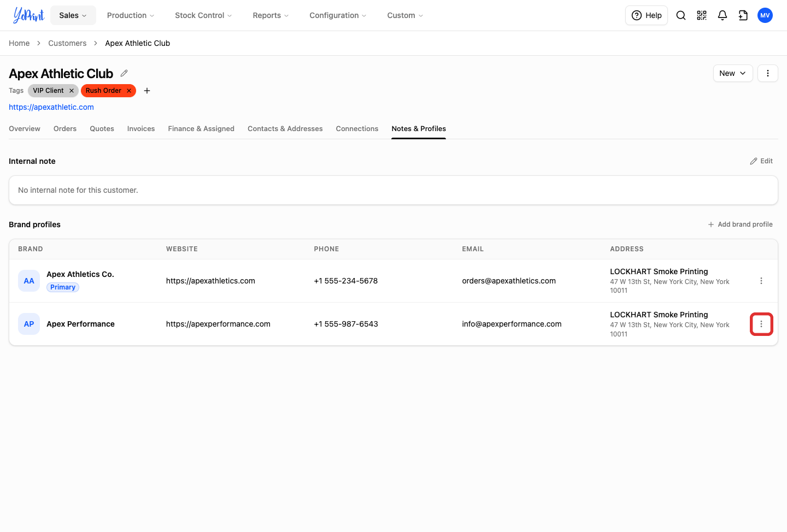This screenshot has width=787, height=532.
Task: Open row actions for Apex Athletics Co.
Action: tap(761, 281)
